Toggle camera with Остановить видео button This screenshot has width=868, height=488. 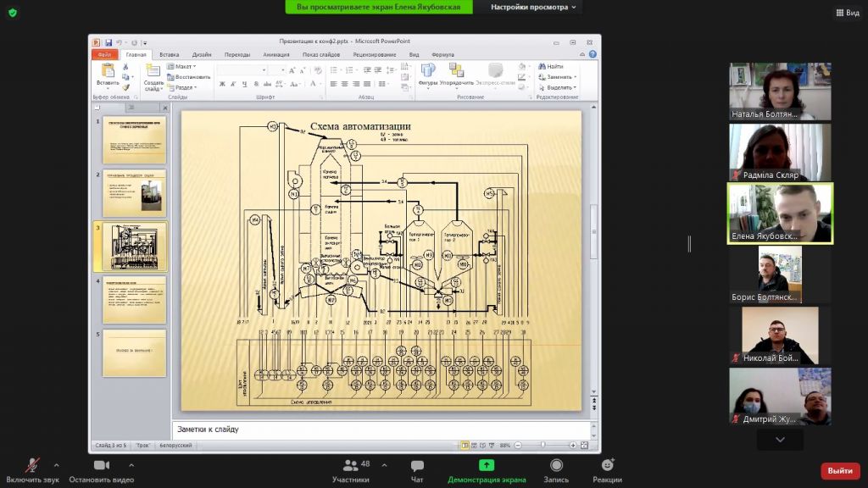pyautogui.click(x=102, y=466)
